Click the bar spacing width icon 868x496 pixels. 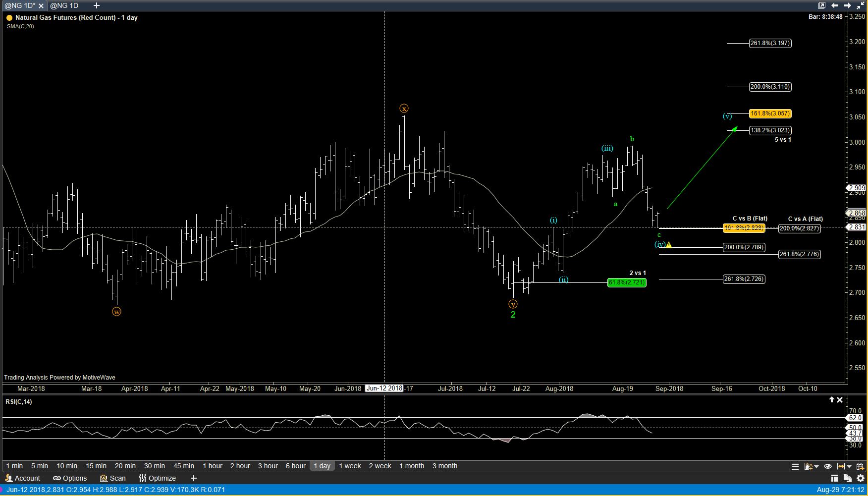[841, 466]
